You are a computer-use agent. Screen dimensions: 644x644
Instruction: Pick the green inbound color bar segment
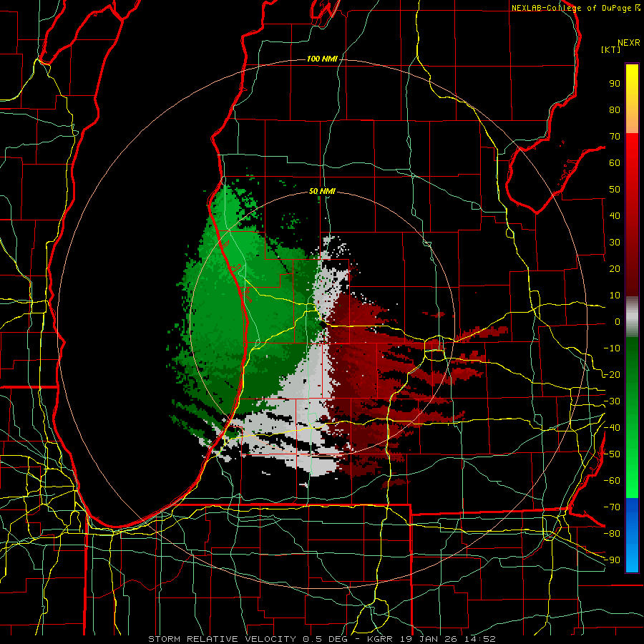tap(632, 418)
